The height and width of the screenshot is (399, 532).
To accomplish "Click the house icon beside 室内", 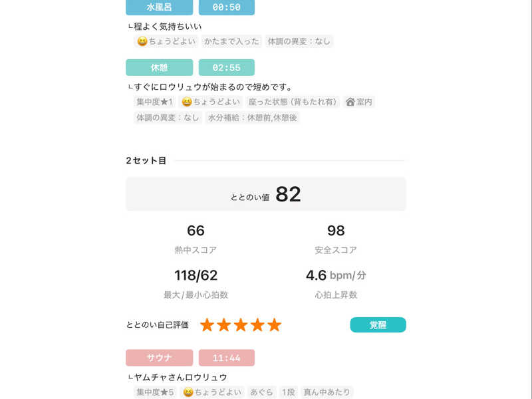I will tap(350, 102).
